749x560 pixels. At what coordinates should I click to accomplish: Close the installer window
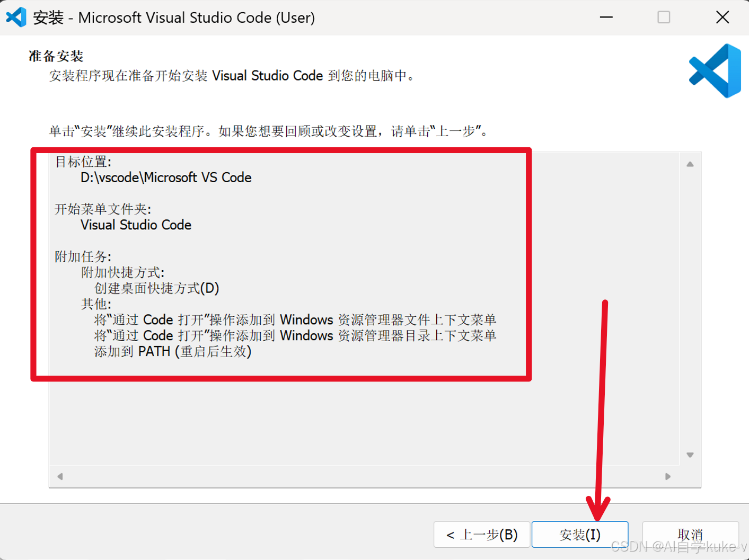[x=722, y=17]
